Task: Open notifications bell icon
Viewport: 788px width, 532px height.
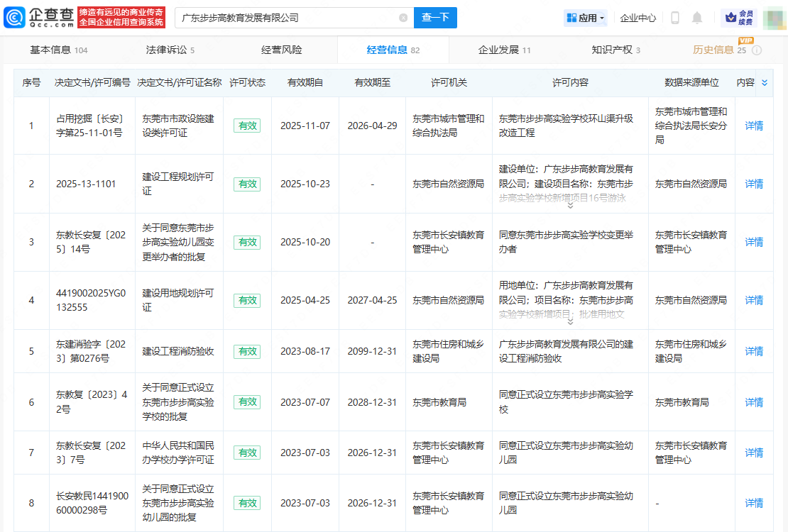Action: click(697, 18)
